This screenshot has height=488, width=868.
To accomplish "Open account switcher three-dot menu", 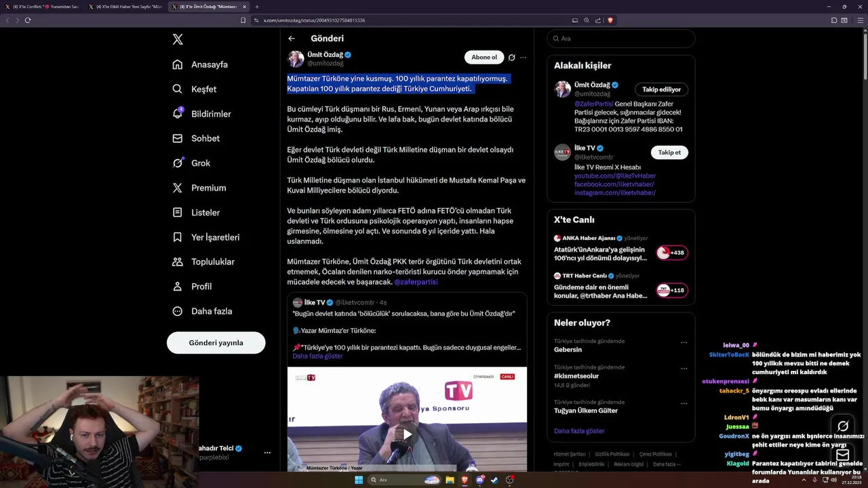I will (x=267, y=452).
